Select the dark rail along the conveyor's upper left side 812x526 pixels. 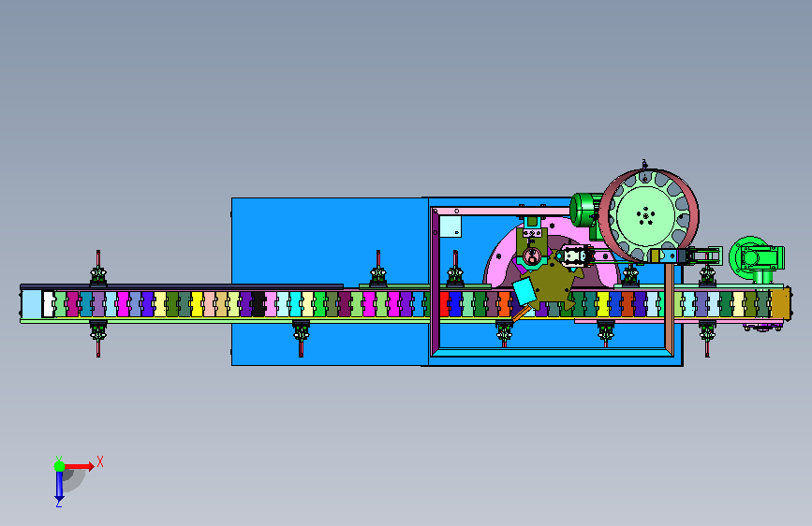(x=182, y=285)
